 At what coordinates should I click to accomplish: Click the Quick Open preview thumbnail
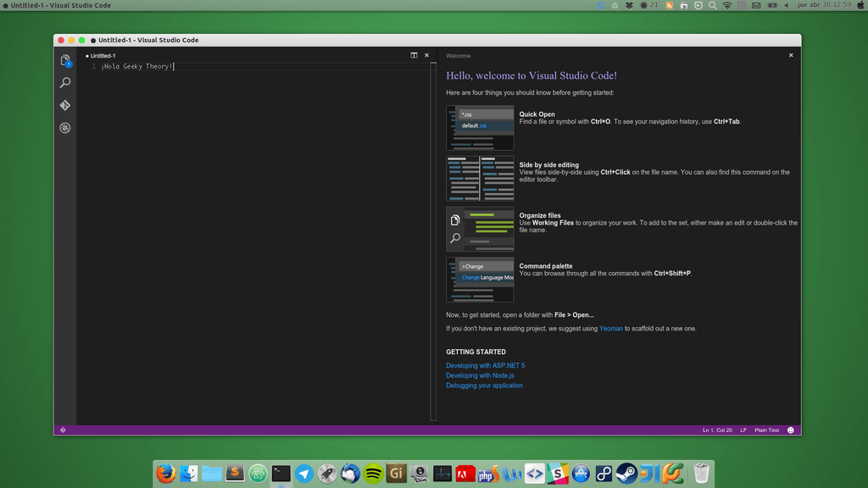[x=480, y=127]
